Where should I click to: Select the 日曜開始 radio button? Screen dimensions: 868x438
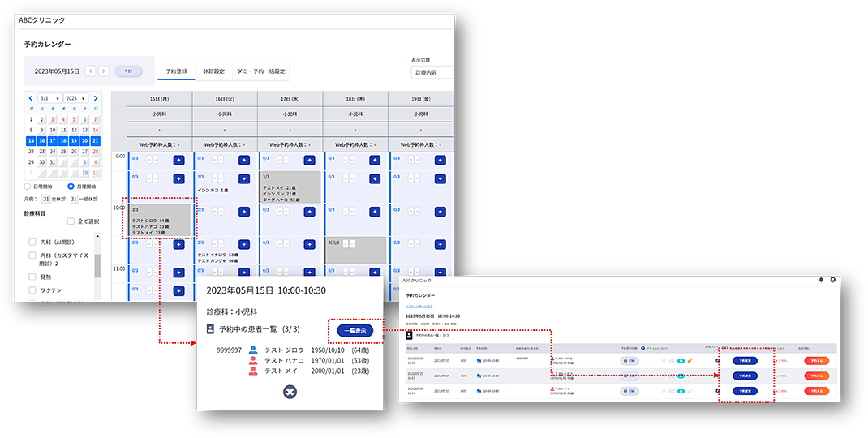29,187
